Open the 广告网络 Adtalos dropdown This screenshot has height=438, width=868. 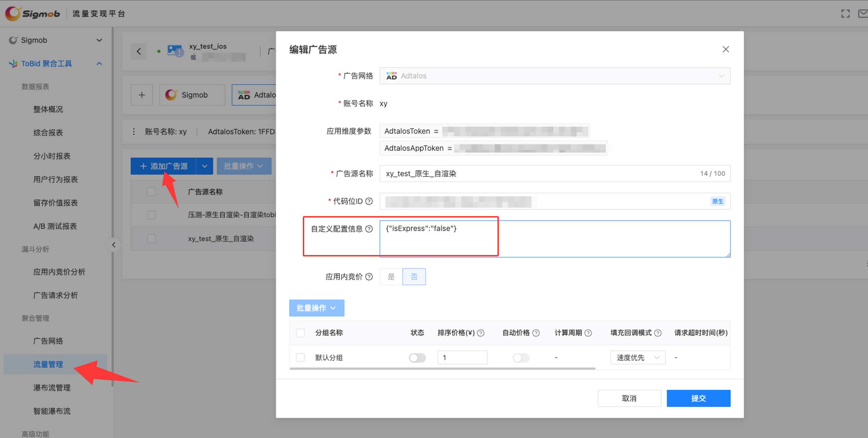555,76
